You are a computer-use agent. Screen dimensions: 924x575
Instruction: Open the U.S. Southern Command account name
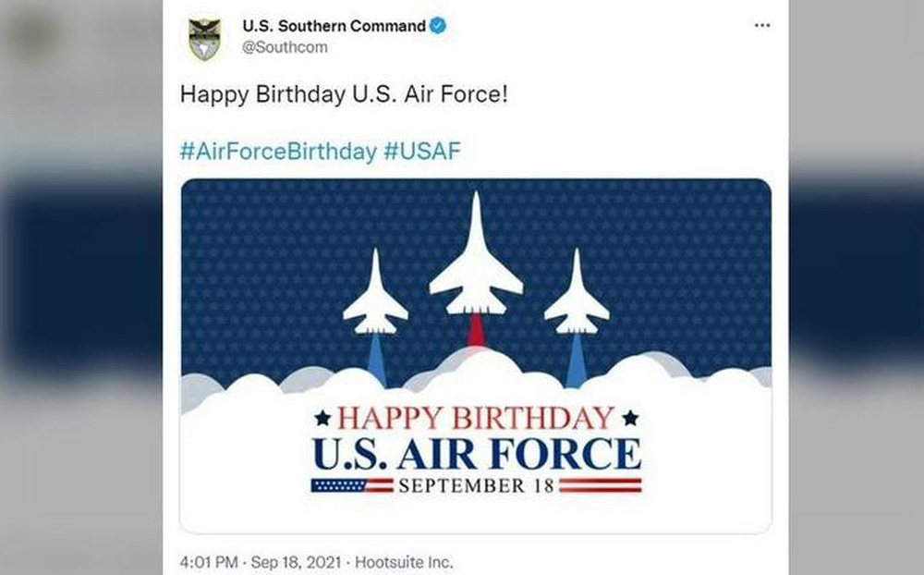(x=334, y=26)
